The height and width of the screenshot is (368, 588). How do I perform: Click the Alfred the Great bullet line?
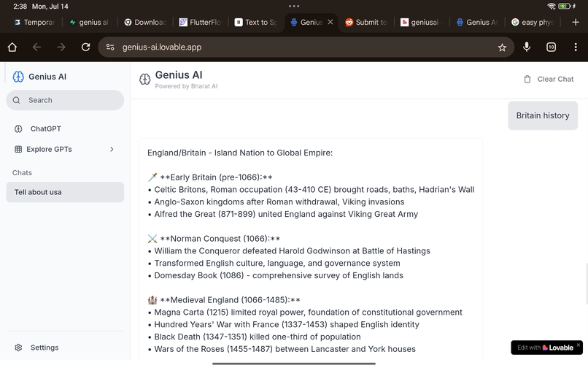[283, 214]
